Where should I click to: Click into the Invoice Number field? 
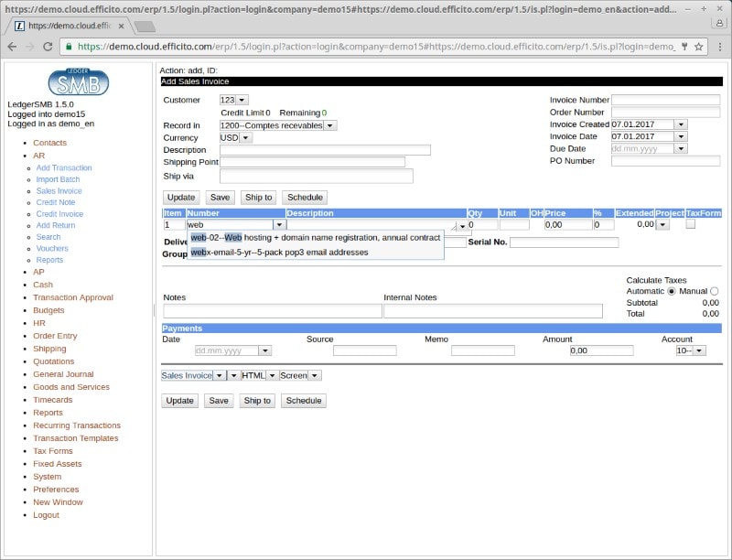665,100
